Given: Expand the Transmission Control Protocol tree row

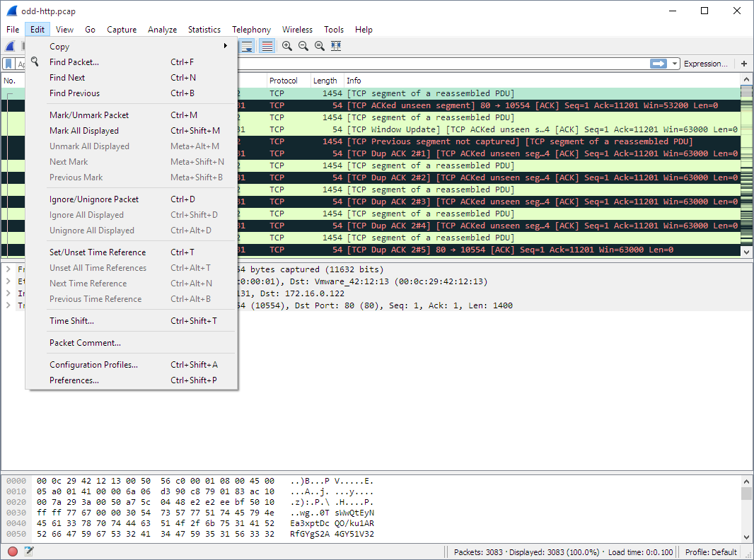Looking at the screenshot, I should [x=8, y=305].
